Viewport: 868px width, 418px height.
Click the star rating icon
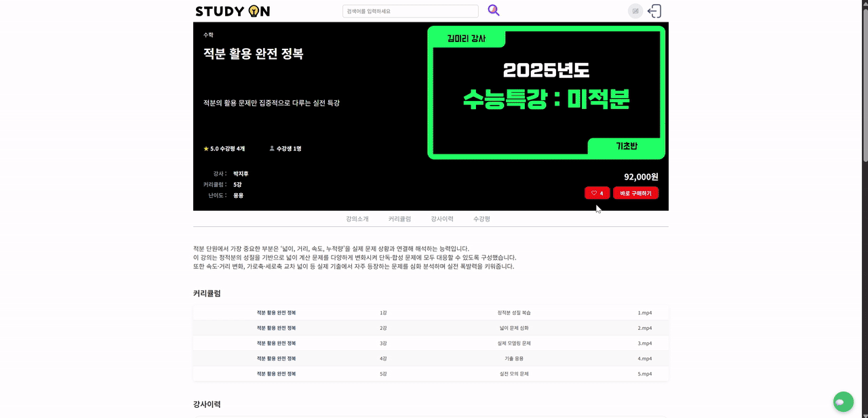(x=205, y=148)
